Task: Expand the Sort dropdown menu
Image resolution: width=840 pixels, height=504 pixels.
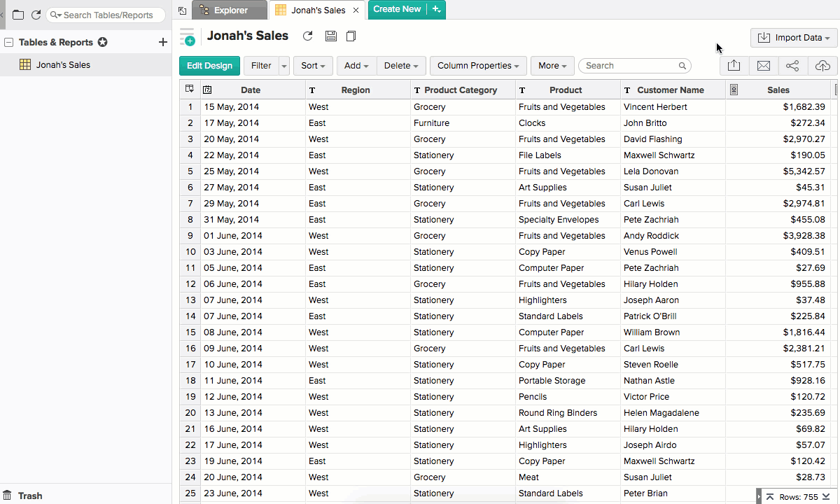Action: 313,66
